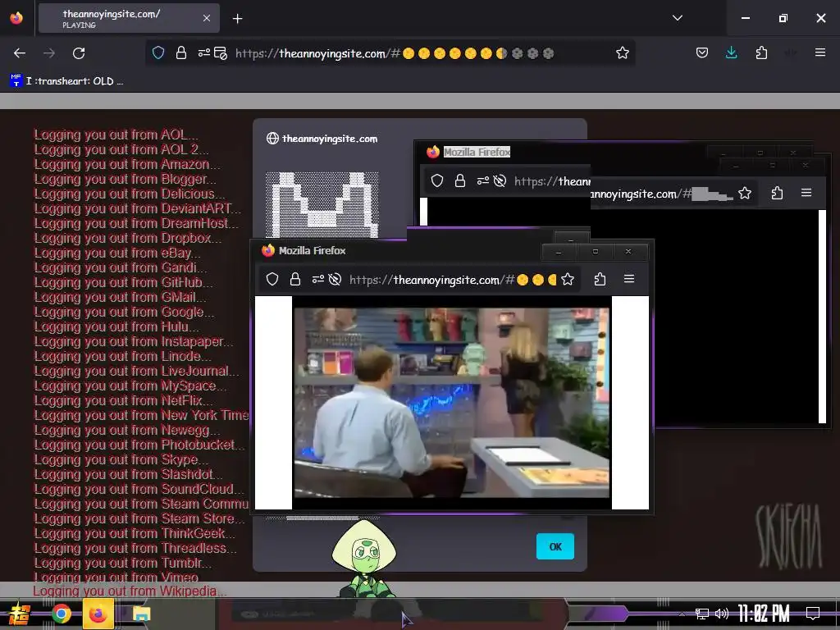The image size is (840, 630).
Task: Close theannoyingsite.com tab
Action: [207, 18]
